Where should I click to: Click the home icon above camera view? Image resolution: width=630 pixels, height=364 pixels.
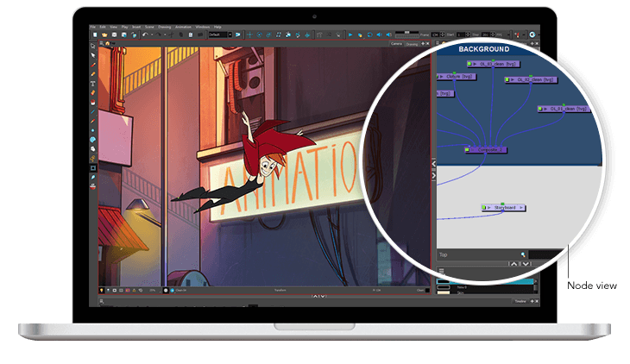point(107,43)
